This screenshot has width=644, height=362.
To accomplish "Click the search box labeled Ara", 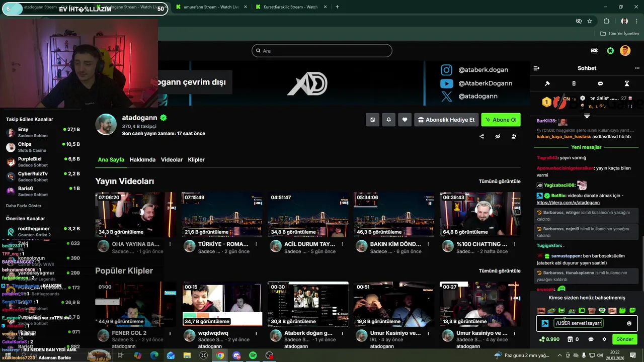I will point(322,51).
